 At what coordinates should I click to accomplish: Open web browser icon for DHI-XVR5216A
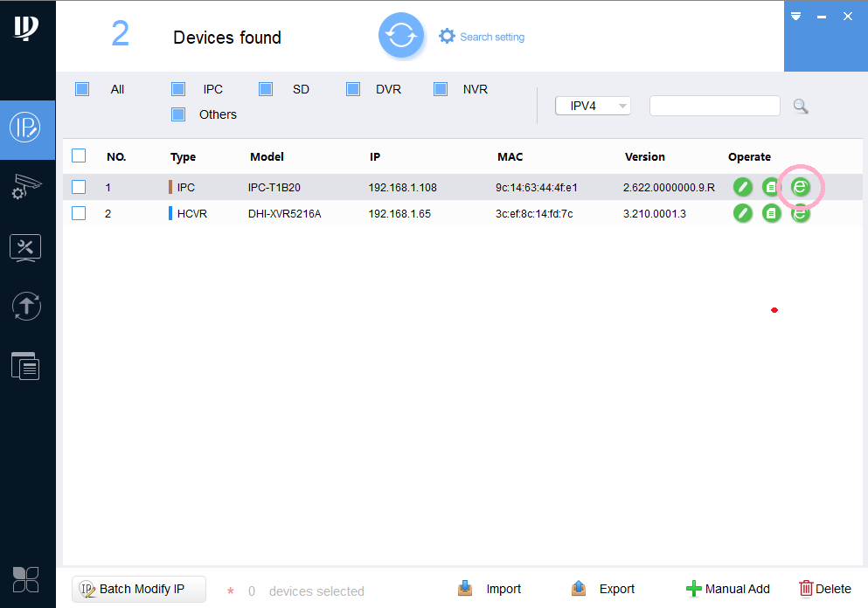pos(800,213)
